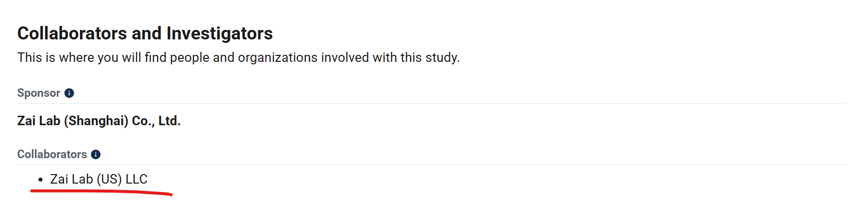Click "(US)" in the collaborator name
The height and width of the screenshot is (217, 868).
(x=109, y=179)
